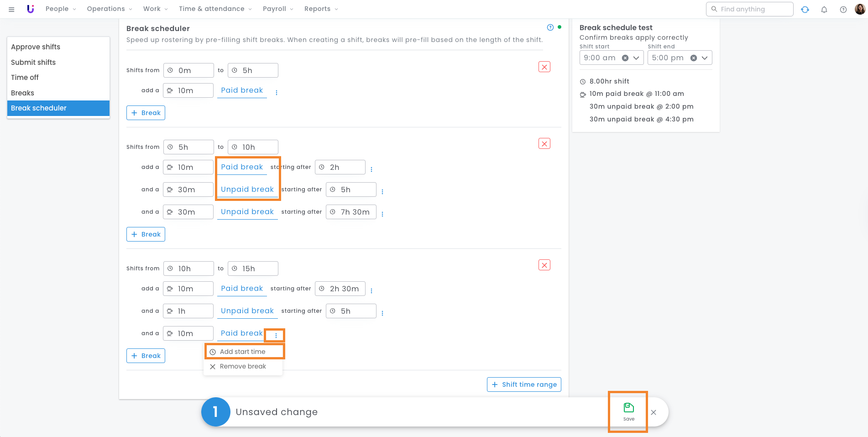Choose Add start time from the menu
This screenshot has height=437, width=868.
click(242, 352)
